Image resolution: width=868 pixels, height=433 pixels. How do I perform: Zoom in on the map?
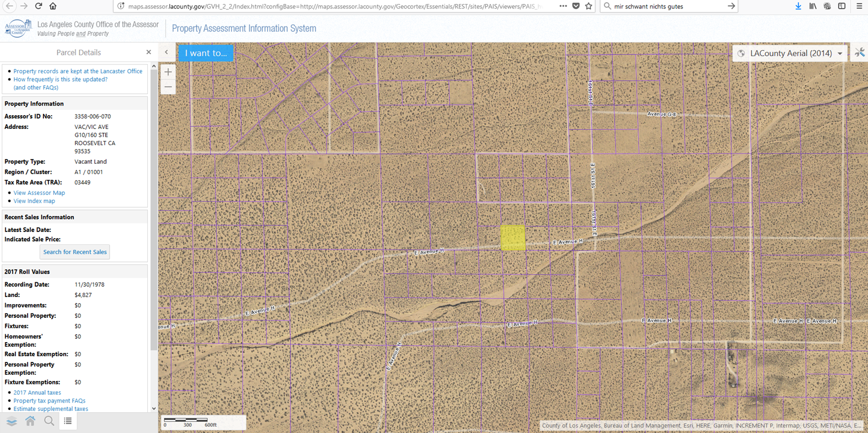point(168,72)
